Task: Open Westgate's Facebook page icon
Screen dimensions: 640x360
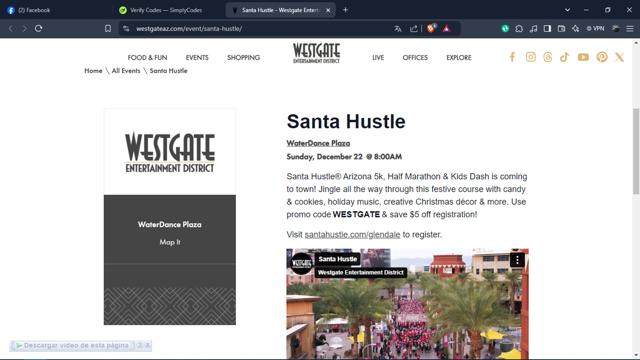Action: pos(512,57)
